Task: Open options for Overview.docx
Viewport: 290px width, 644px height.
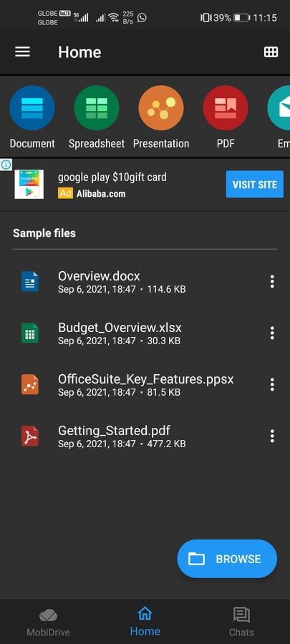Action: coord(272,281)
